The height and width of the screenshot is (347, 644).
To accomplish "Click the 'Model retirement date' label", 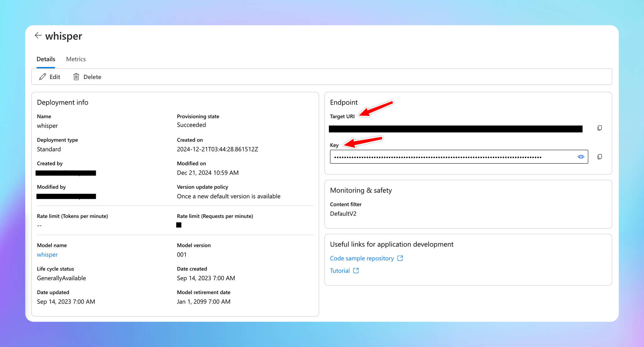I will click(204, 292).
